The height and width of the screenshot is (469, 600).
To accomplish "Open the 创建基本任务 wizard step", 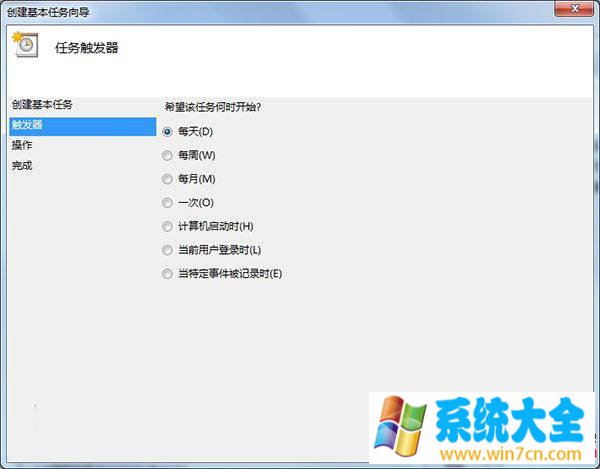I will tap(42, 104).
